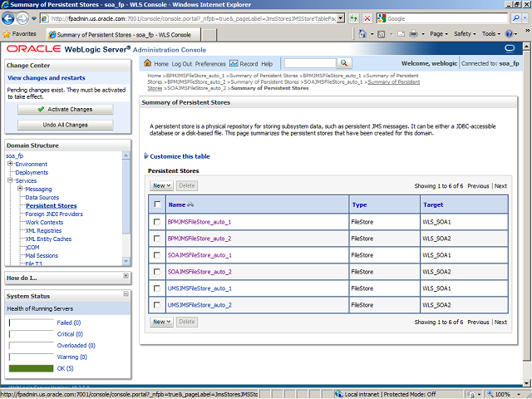
Task: Click the green OK health status bar
Action: 31,367
